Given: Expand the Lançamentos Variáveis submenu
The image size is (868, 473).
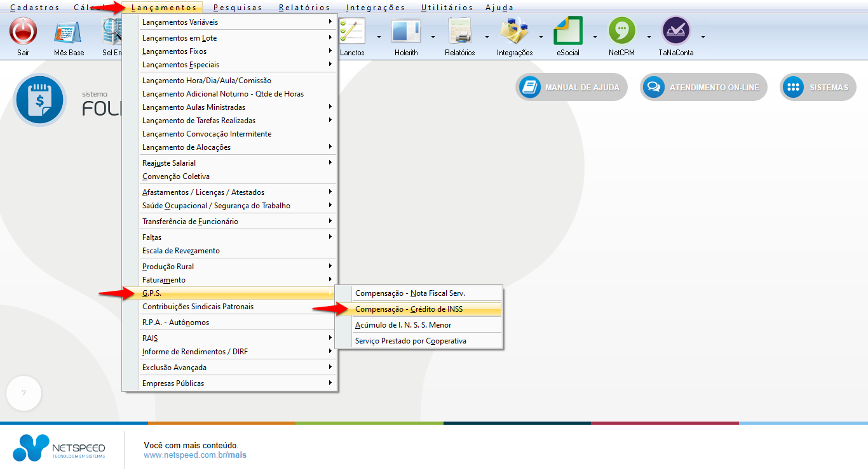Looking at the screenshot, I should (x=235, y=22).
